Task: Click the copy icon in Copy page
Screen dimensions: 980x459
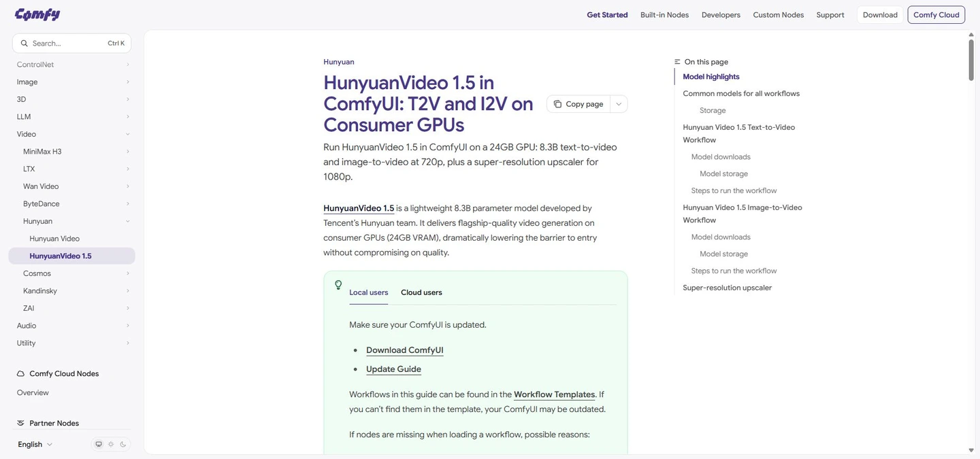Action: [557, 104]
